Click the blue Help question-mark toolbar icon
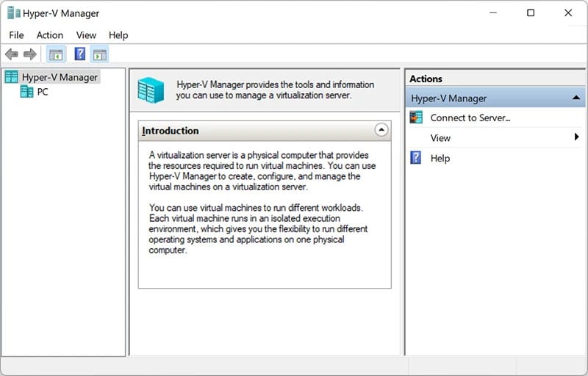 coord(80,54)
